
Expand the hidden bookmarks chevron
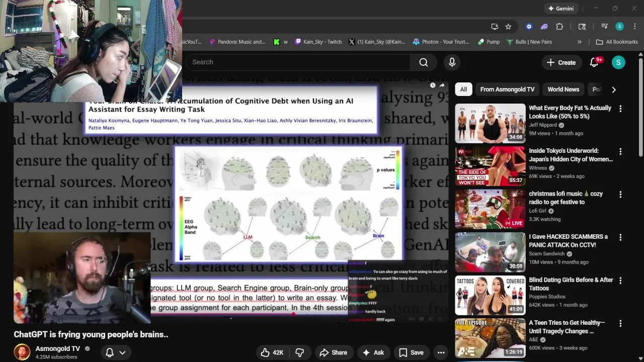[580, 42]
